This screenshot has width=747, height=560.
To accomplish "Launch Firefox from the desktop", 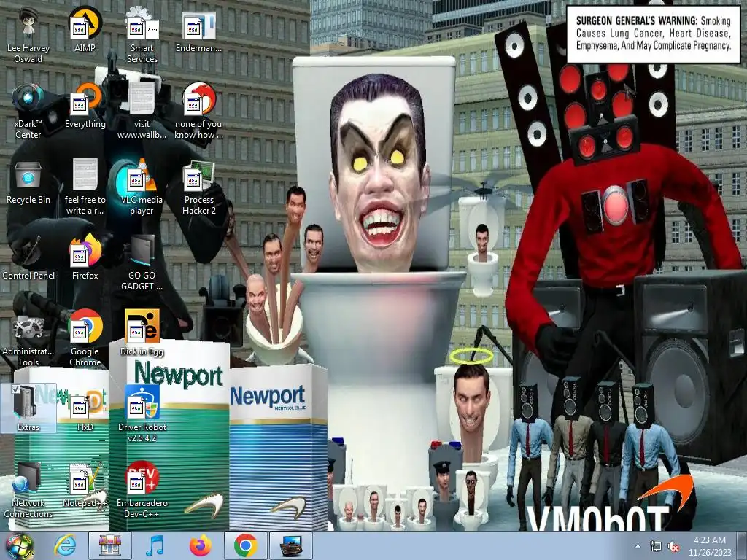I will [85, 257].
